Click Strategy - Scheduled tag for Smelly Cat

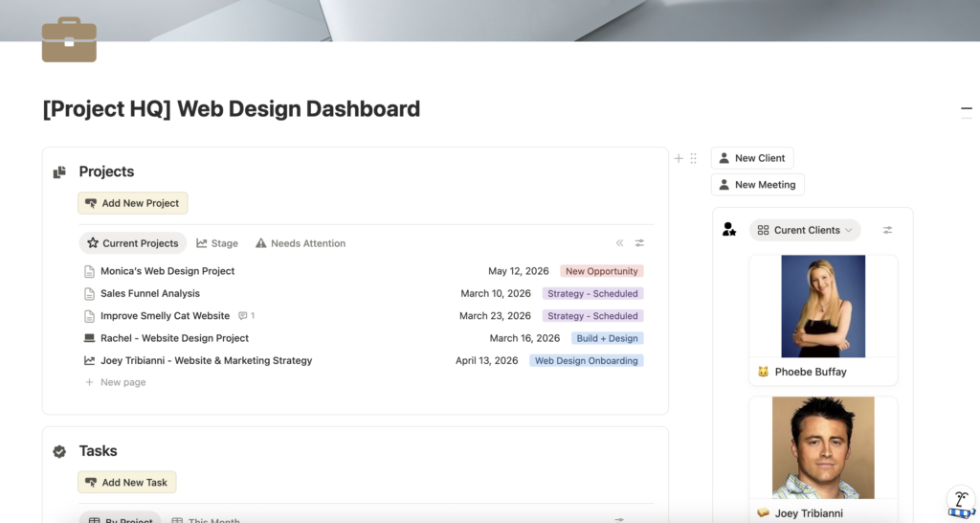[592, 316]
